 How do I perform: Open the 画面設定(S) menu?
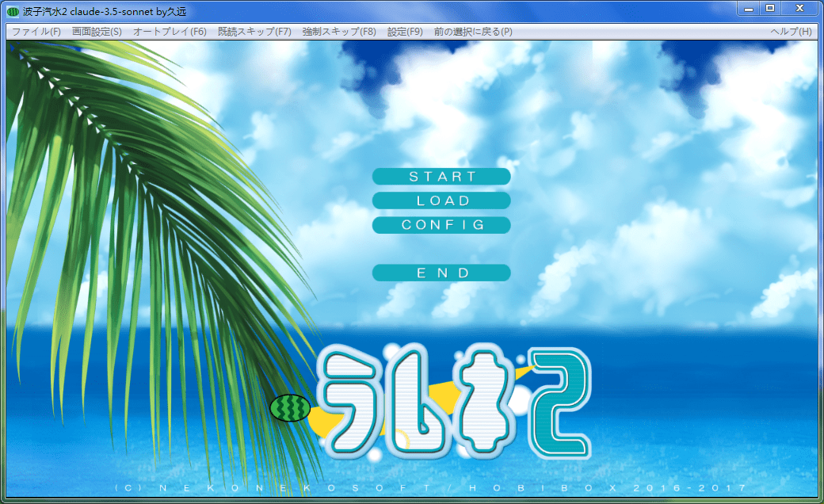97,32
